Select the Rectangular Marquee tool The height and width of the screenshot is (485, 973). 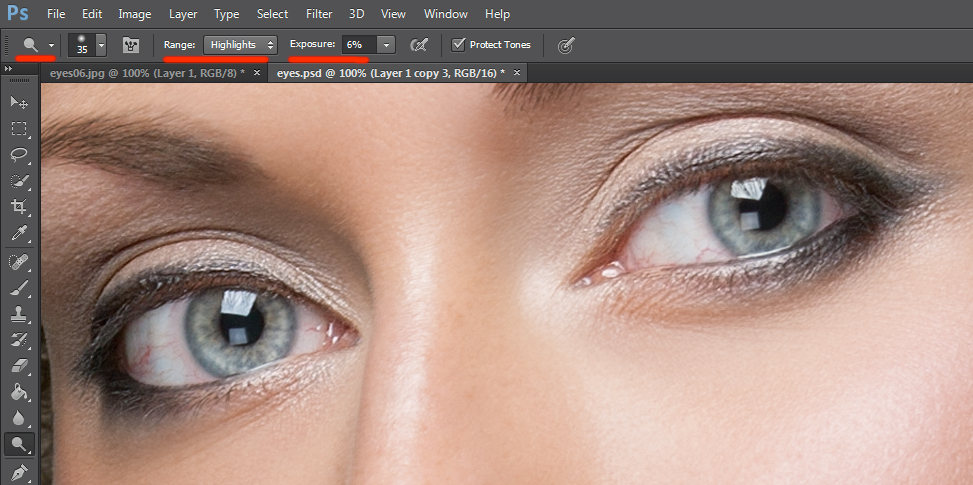(x=18, y=129)
